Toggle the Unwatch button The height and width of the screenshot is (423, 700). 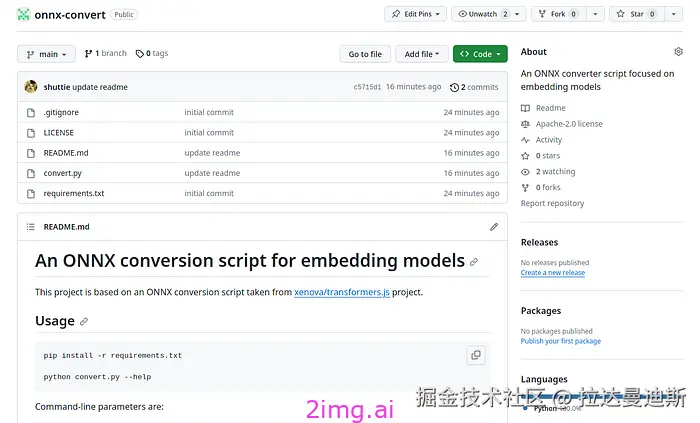coord(481,14)
